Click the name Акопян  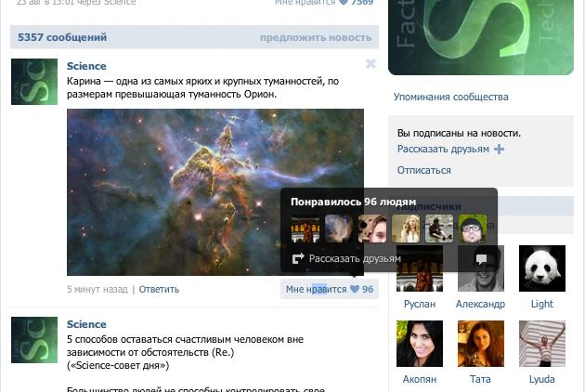420,379
